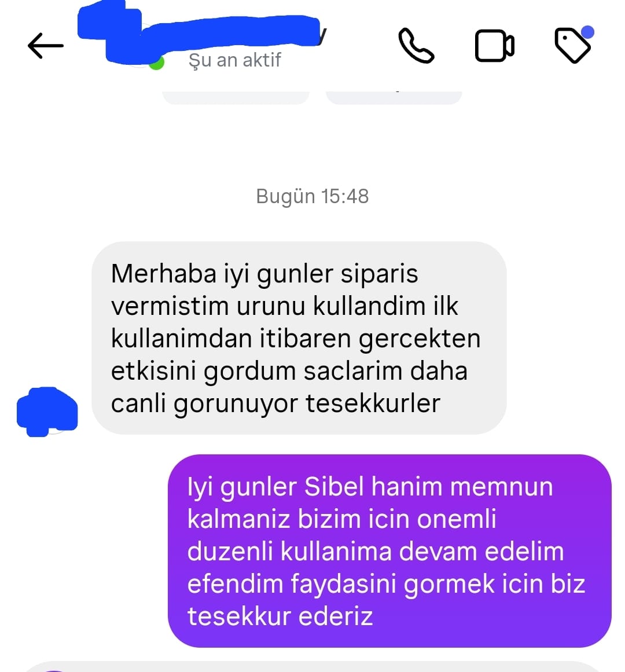Tap the right partially hidden pill button
Image resolution: width=625 pixels, height=672 pixels.
394,98
